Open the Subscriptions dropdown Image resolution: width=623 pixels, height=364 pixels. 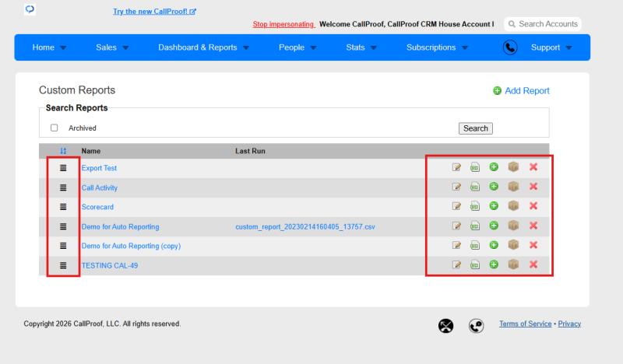pos(437,47)
